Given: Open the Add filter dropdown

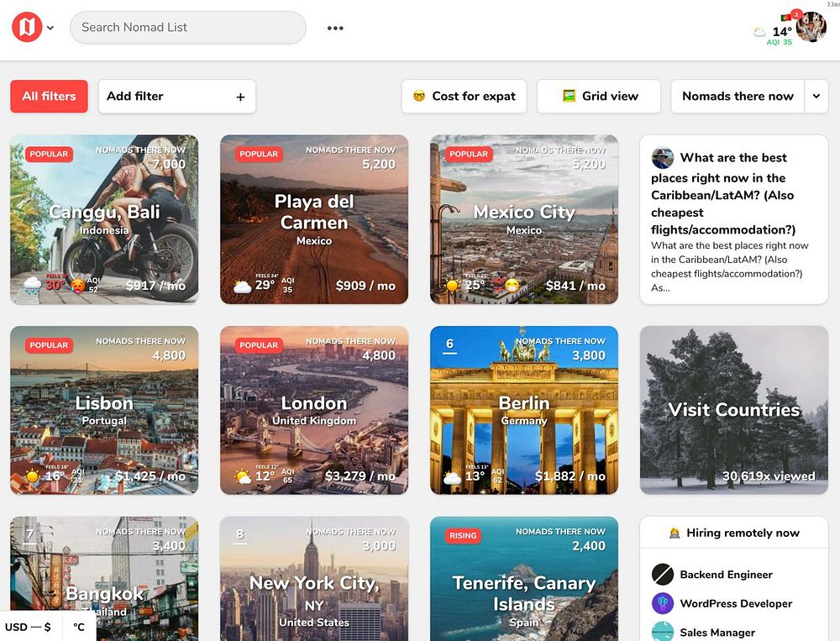Looking at the screenshot, I should tap(176, 97).
